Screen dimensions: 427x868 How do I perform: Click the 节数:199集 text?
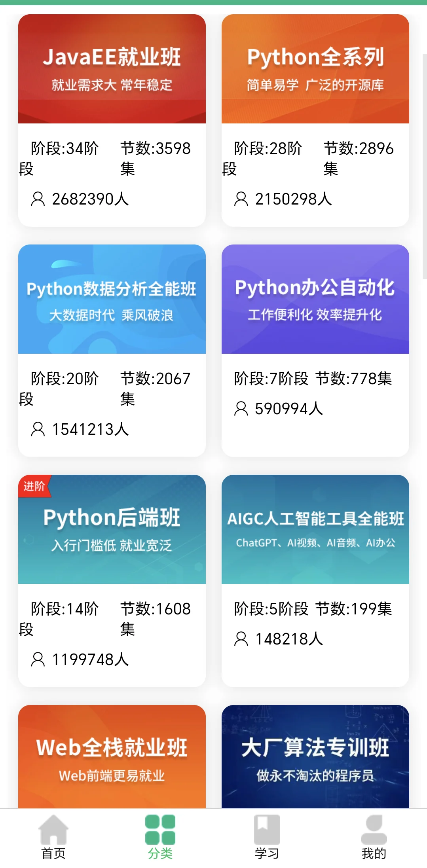coord(354,609)
